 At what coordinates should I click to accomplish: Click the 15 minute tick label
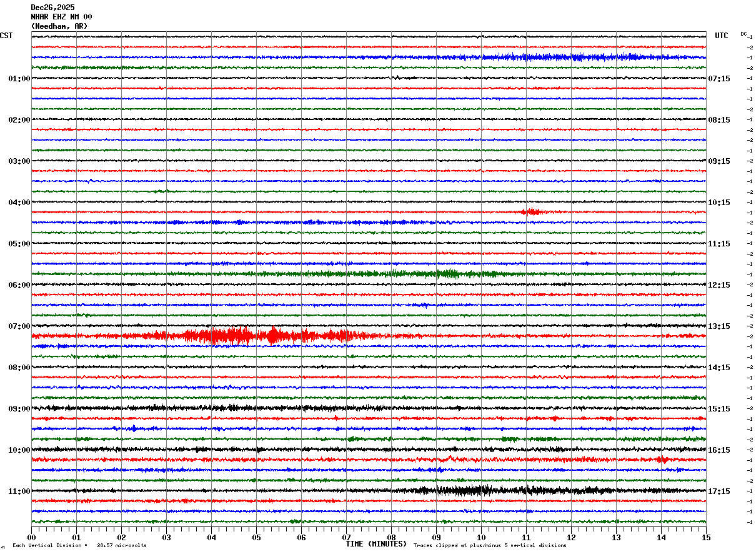pos(706,537)
